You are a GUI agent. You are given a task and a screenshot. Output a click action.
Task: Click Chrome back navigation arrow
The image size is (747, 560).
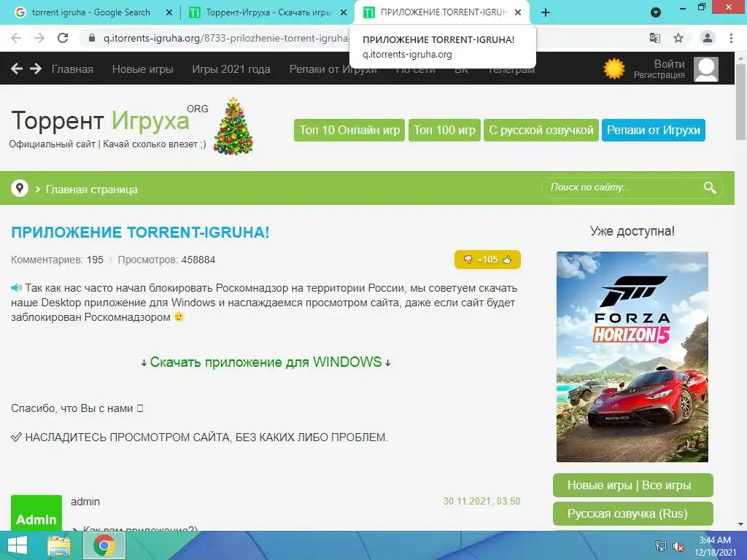point(16,38)
